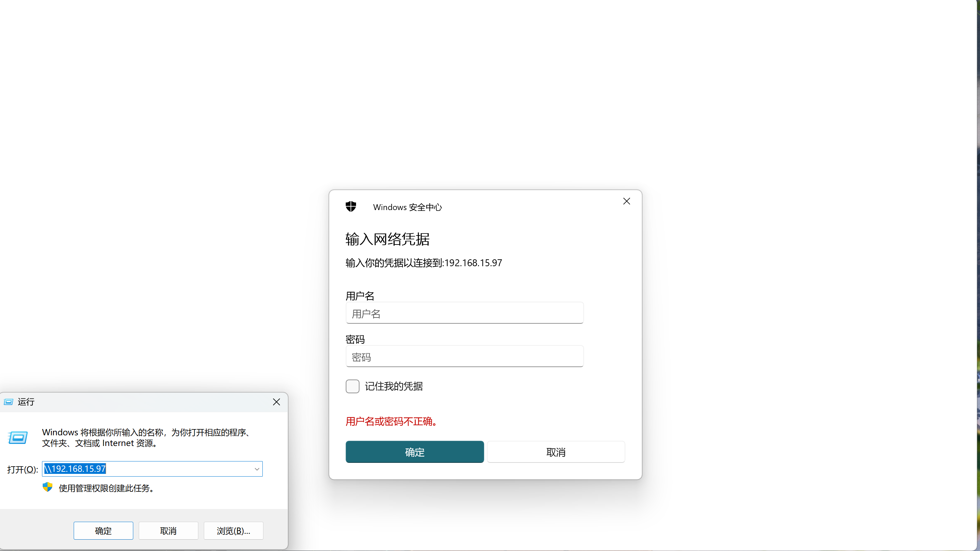
Task: Click the large Run program icon
Action: pyautogui.click(x=18, y=438)
